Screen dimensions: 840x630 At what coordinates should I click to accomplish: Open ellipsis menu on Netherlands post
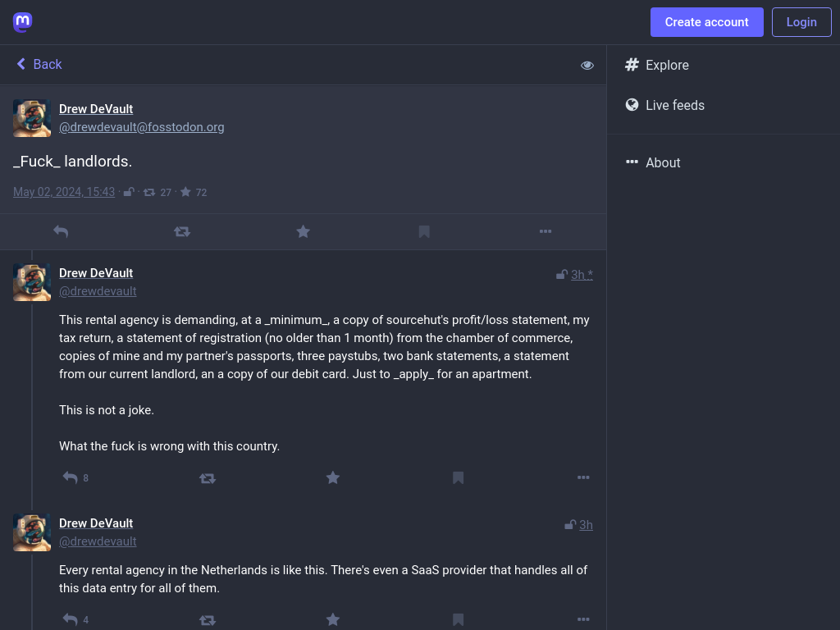point(583,619)
